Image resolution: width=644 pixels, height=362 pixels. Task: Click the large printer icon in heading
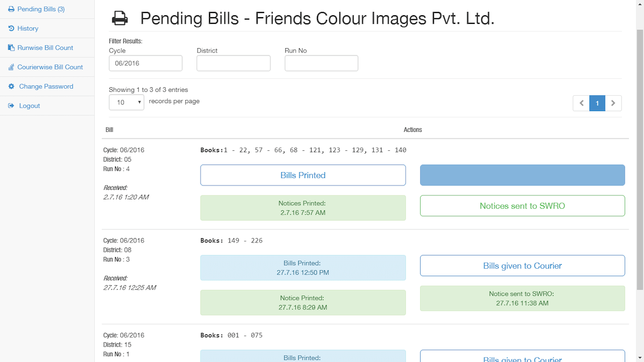(120, 19)
